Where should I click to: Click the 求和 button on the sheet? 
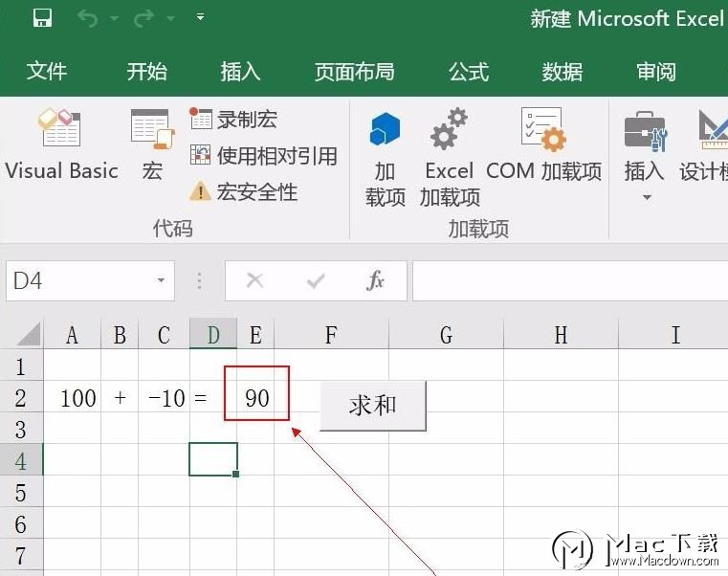coord(373,406)
